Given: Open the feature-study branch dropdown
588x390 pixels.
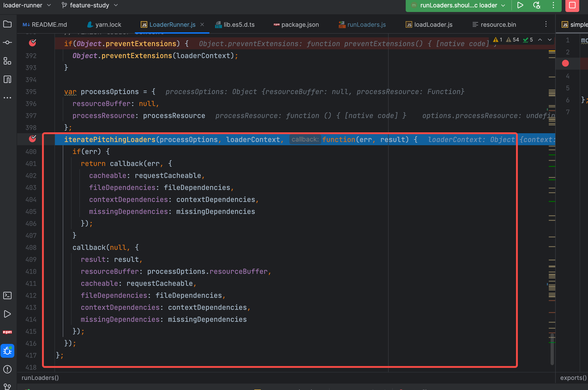Looking at the screenshot, I should coord(90,5).
